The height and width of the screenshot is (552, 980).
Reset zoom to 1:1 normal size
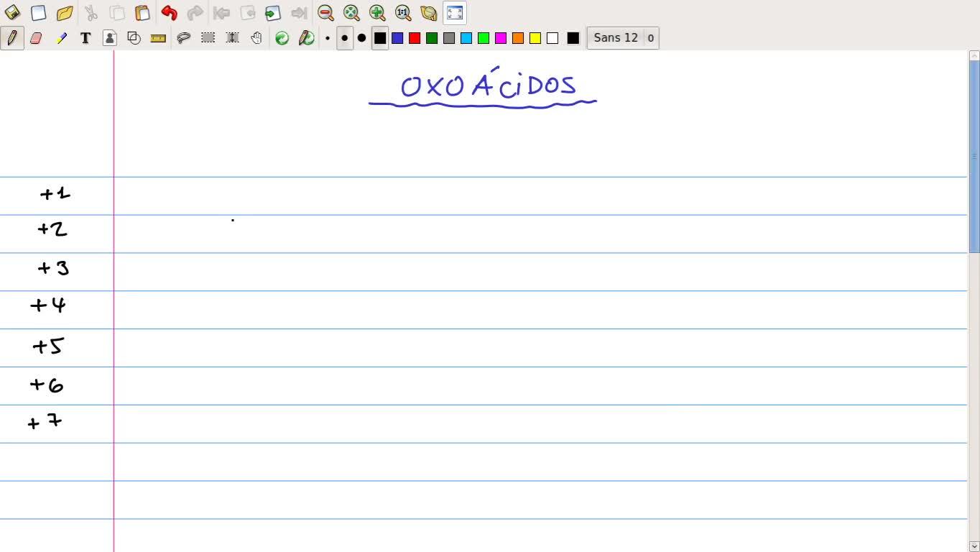[x=403, y=13]
